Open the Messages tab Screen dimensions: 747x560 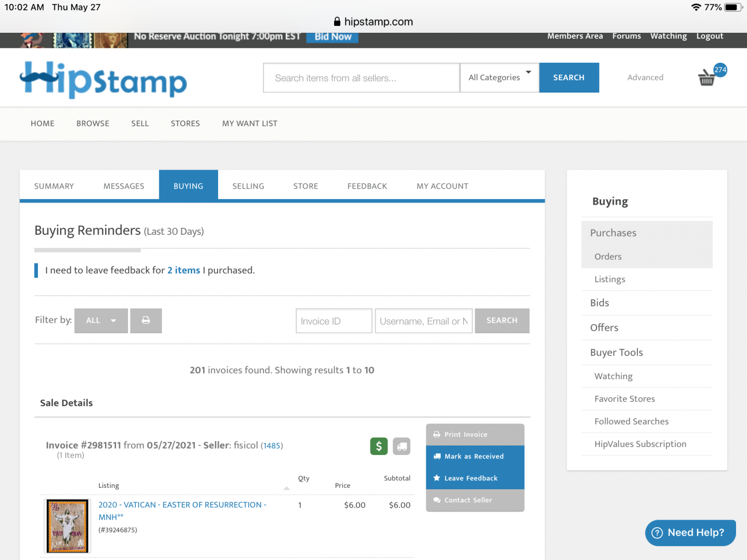[124, 186]
